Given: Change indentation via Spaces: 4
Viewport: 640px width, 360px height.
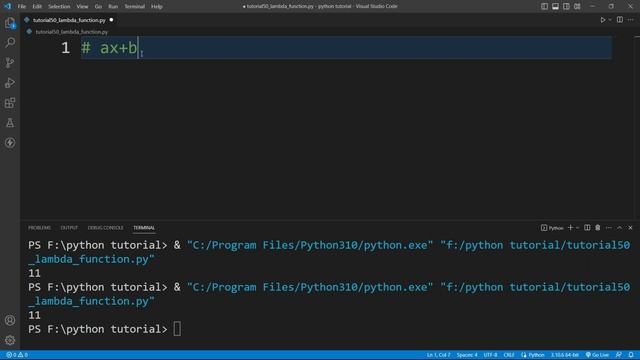Looking at the screenshot, I should (467, 355).
